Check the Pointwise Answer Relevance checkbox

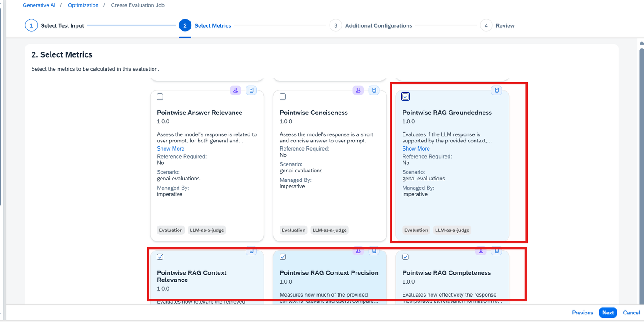click(160, 96)
